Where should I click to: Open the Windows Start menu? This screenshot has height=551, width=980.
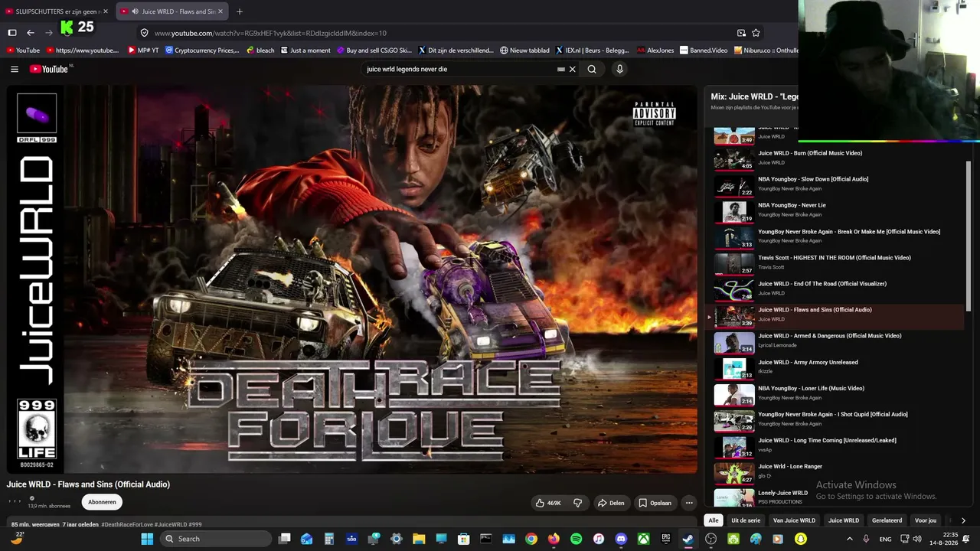coord(147,539)
